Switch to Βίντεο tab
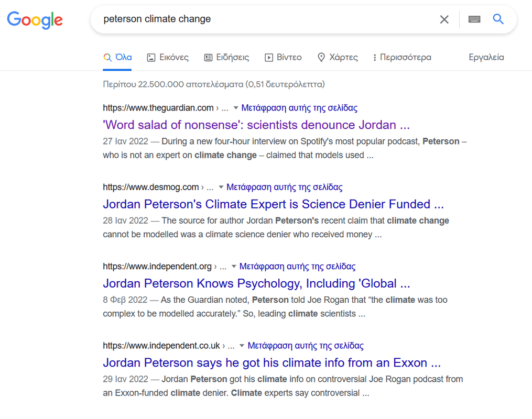Screen dimensions: 532x419 click(x=283, y=57)
